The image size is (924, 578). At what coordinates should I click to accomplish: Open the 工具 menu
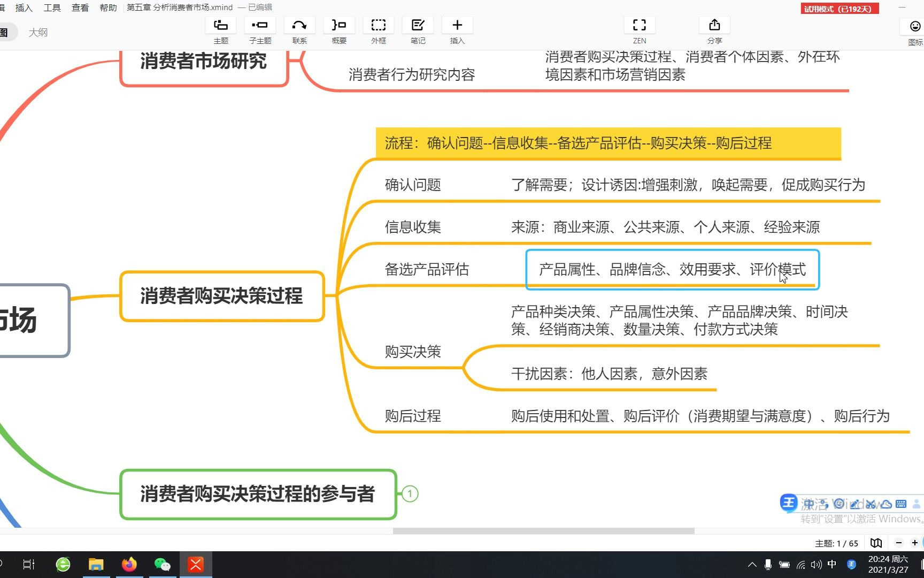click(x=52, y=7)
